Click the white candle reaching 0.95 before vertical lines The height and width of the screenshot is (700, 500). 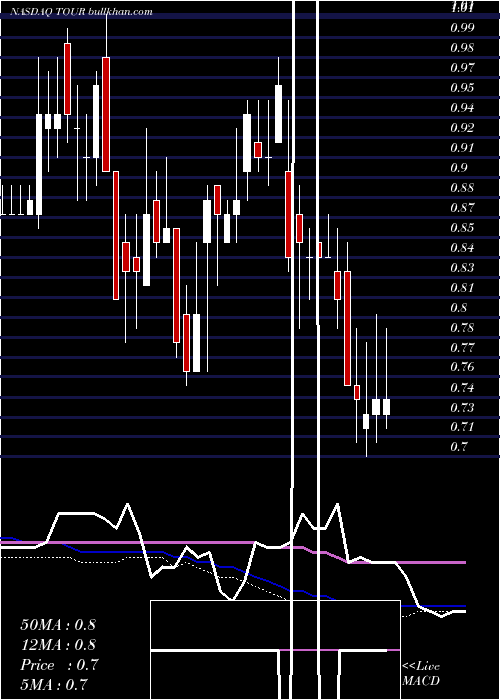[x=278, y=114]
